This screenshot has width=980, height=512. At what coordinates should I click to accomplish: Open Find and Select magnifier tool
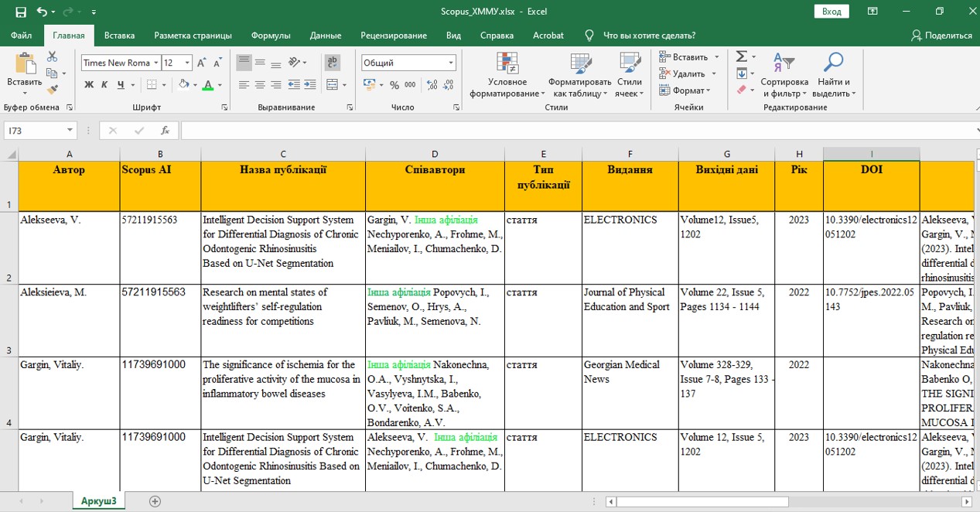click(833, 63)
